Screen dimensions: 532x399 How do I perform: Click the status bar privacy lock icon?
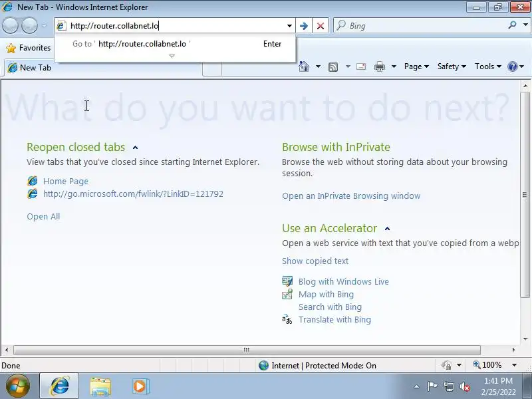[446, 365]
